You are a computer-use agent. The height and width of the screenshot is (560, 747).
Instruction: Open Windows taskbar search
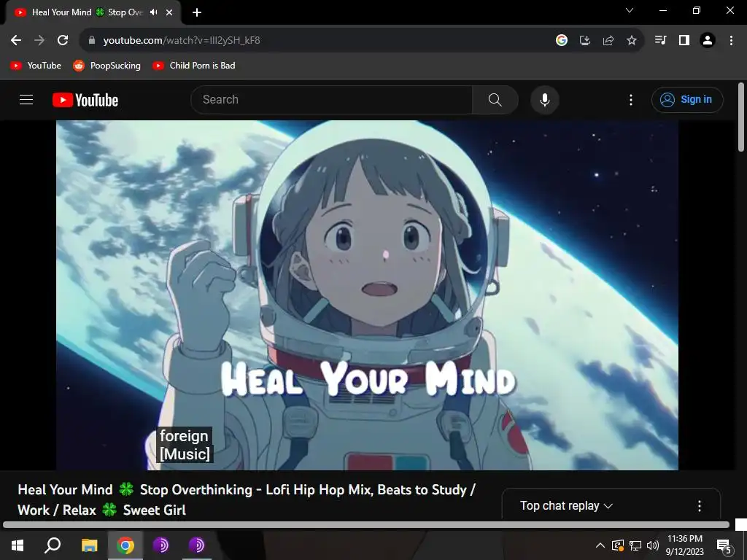pyautogui.click(x=53, y=545)
